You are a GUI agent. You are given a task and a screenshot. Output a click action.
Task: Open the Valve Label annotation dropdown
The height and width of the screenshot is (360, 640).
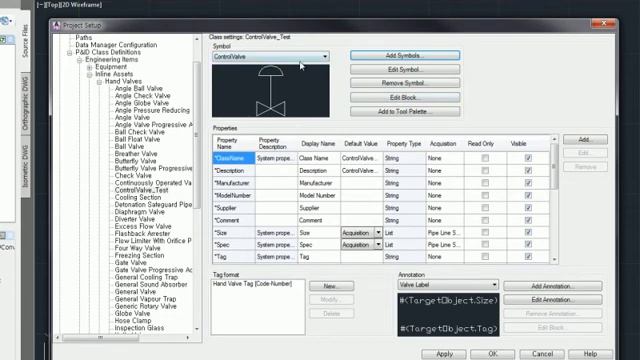[x=494, y=285]
